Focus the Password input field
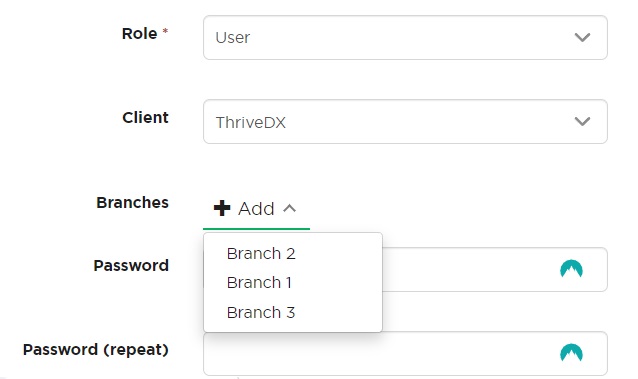The height and width of the screenshot is (379, 638). coord(494,269)
